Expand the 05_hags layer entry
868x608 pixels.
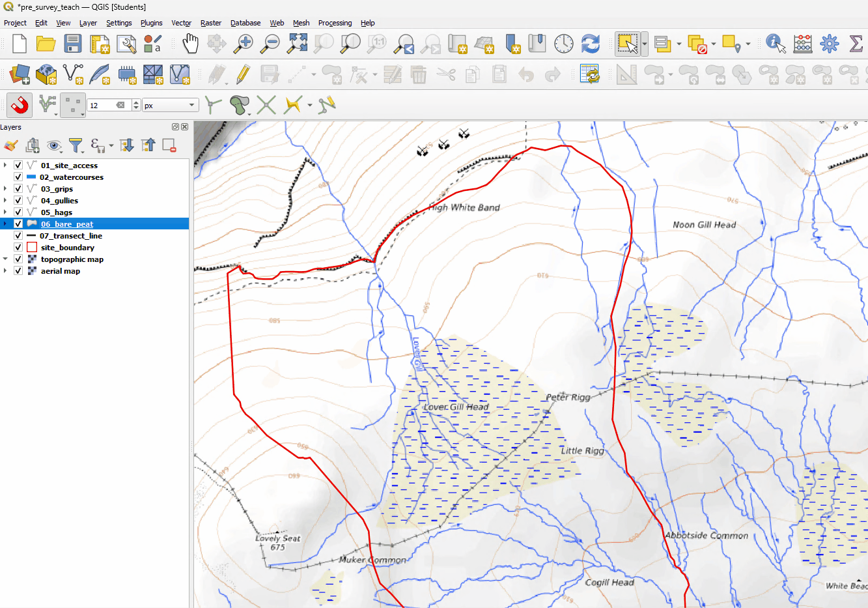click(7, 212)
